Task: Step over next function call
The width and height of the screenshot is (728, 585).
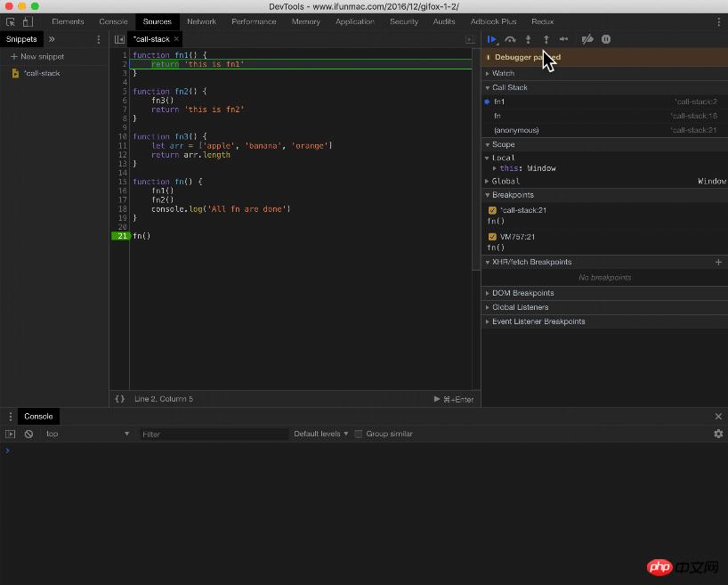Action: click(x=510, y=39)
